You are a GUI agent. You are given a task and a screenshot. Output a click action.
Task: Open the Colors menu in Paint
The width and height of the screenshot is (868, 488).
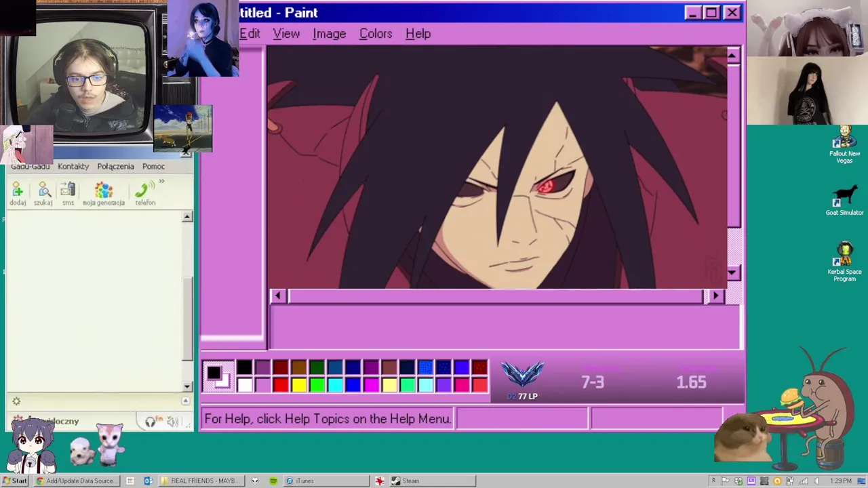coord(376,33)
